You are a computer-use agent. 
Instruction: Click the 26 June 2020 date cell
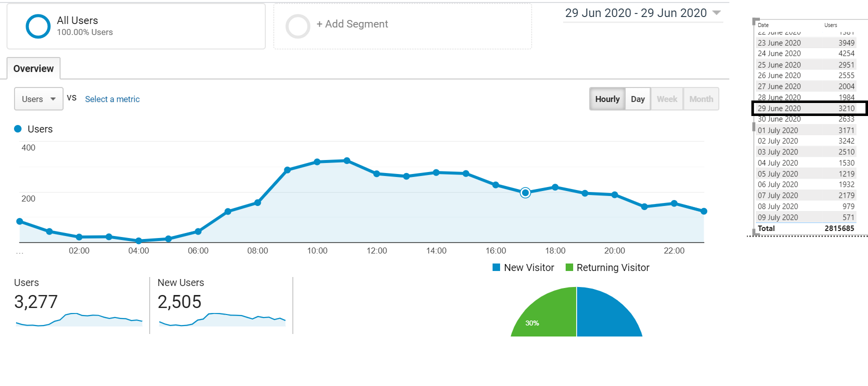779,75
